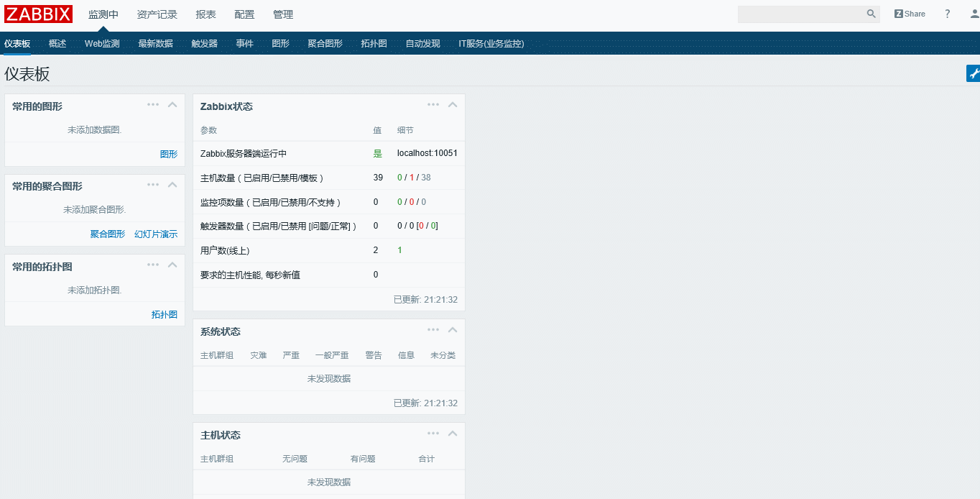Click the Zabbix服务器端运行中 row label
This screenshot has width=980, height=499.
244,154
